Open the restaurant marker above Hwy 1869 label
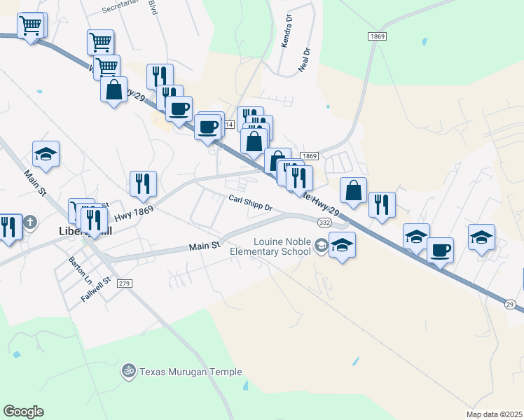 pos(143,185)
